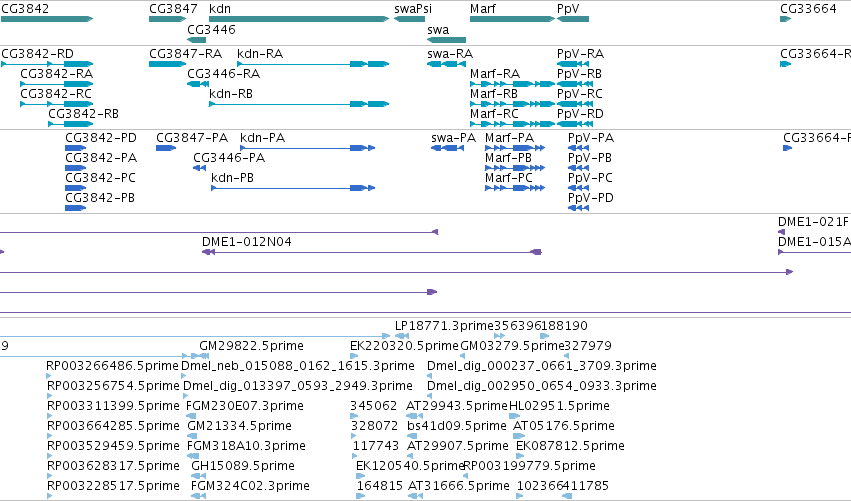
Task: Select transcript CG3446-RA
Action: 224,74
